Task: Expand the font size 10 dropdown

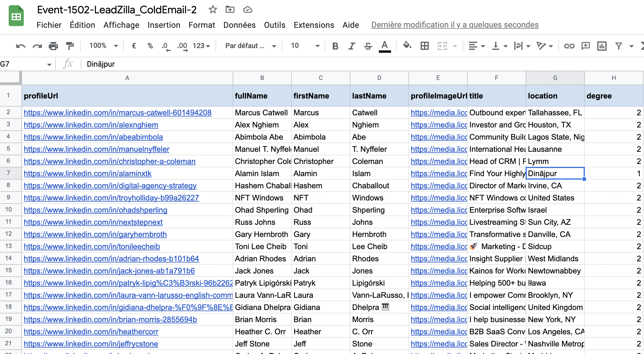Action: click(305, 46)
